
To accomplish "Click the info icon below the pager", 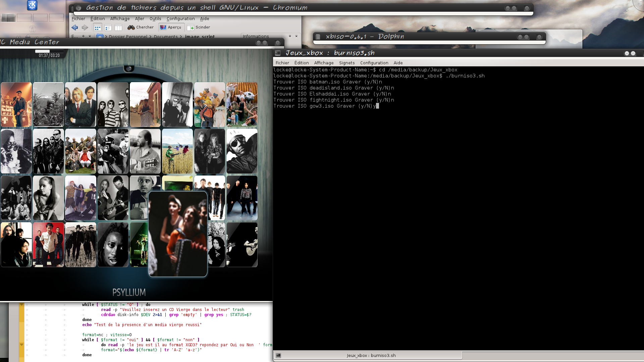I will tap(32, 29).
